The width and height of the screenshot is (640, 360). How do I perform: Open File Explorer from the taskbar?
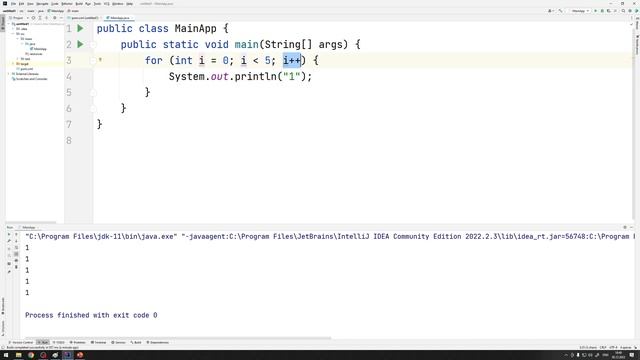[18, 355]
